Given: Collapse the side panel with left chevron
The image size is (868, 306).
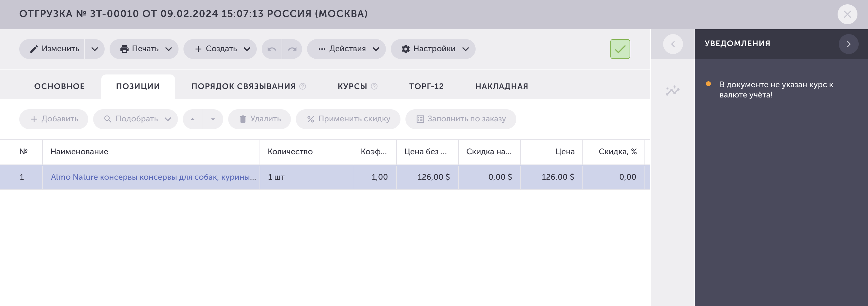Looking at the screenshot, I should point(673,44).
